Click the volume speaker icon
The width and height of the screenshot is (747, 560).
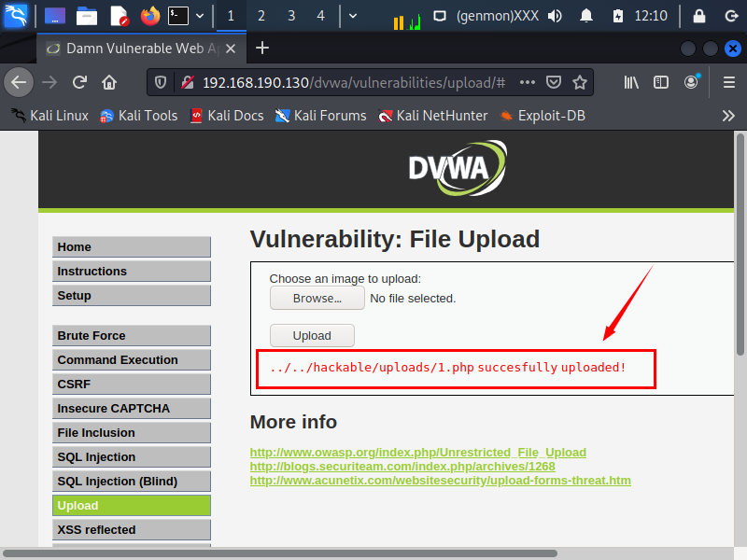(555, 16)
